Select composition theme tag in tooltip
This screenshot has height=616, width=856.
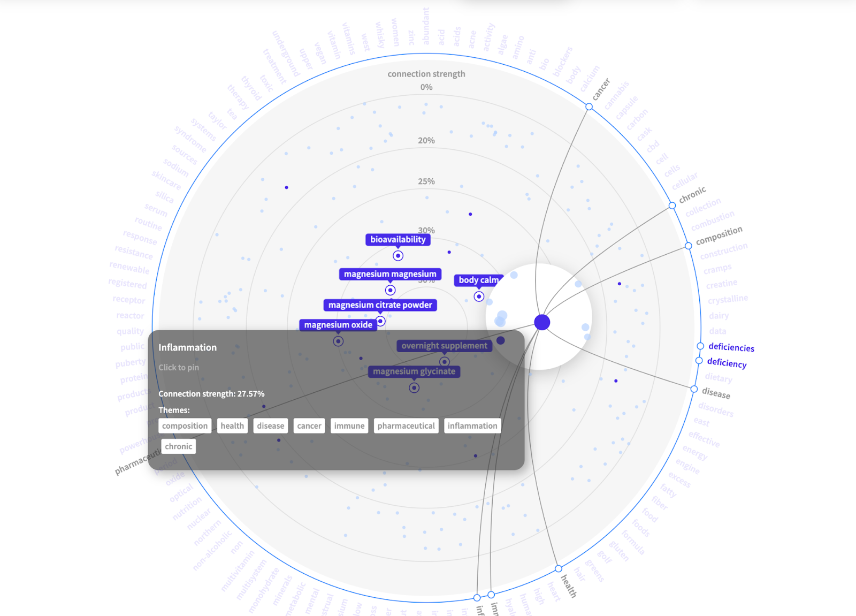[185, 425]
